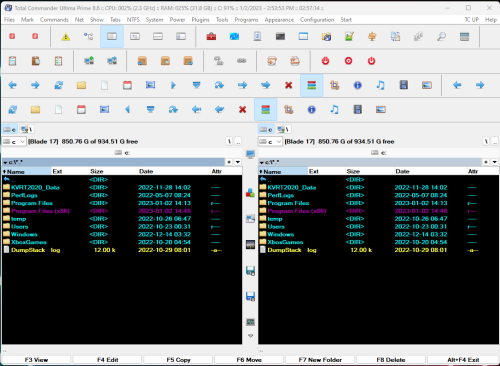This screenshot has height=366, width=500.
Task: Open the Commands menu
Action: tap(54, 20)
